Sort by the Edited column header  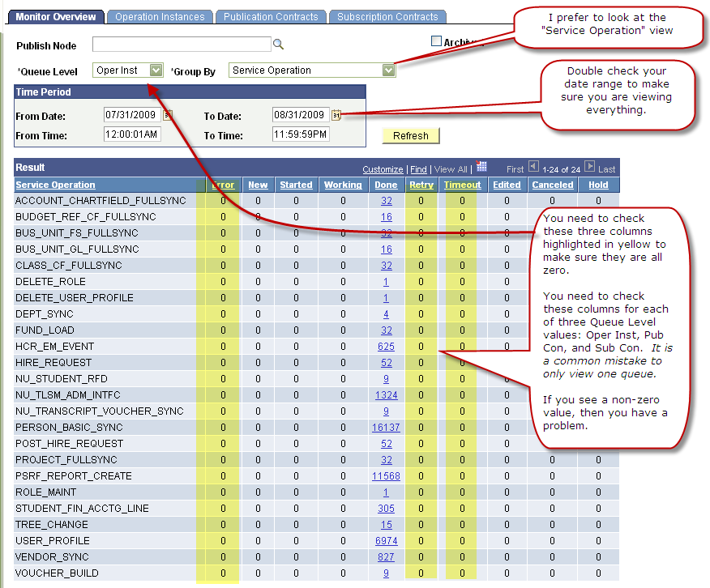click(x=507, y=185)
